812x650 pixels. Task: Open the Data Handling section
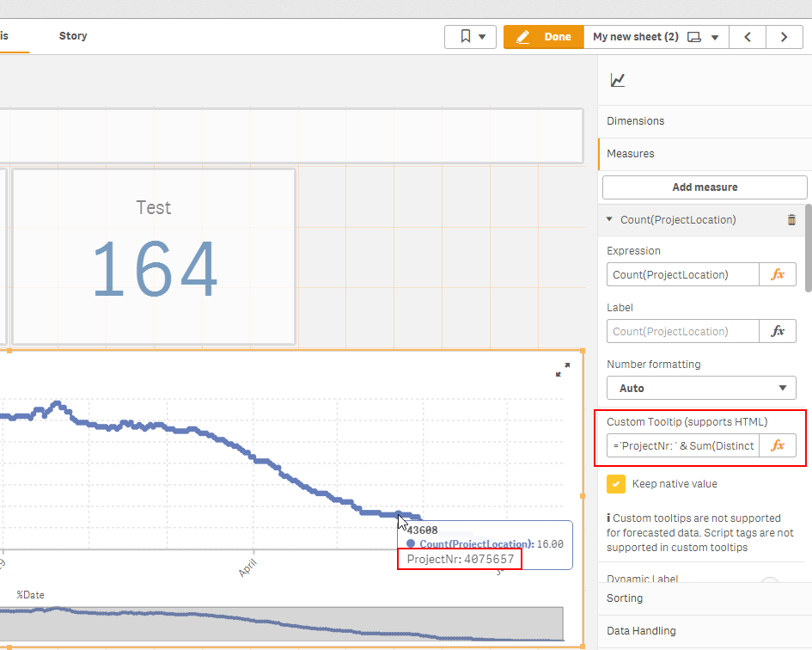tap(705, 631)
